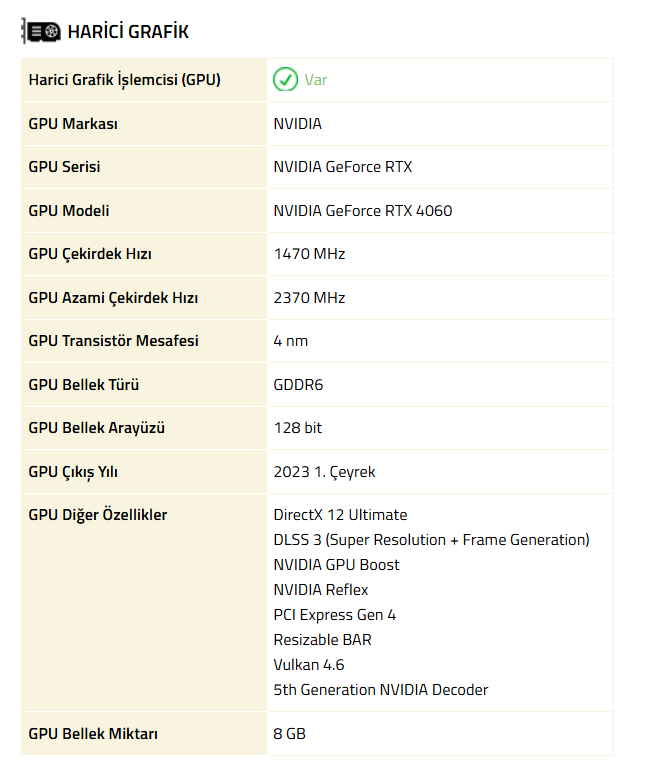Click the green checkmark icon beside Var
The image size is (666, 777).
click(285, 80)
